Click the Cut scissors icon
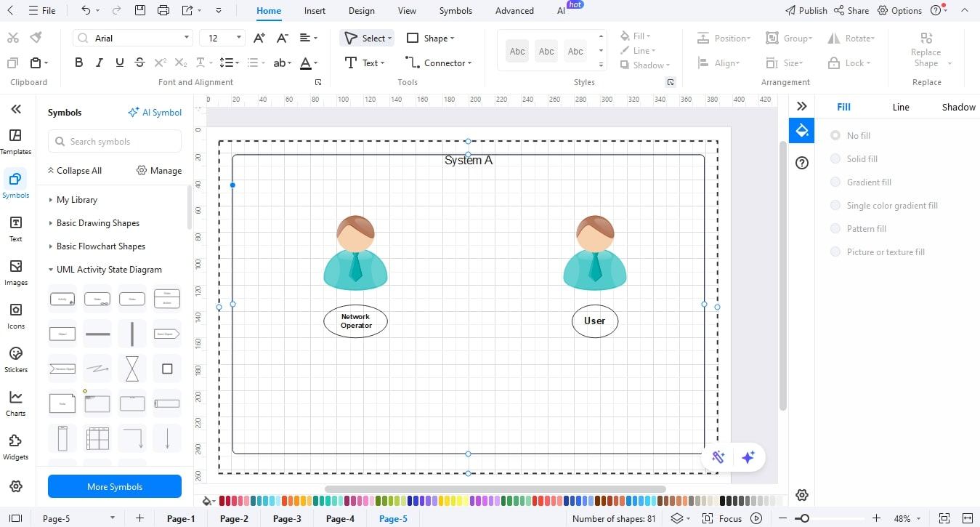 coord(12,38)
